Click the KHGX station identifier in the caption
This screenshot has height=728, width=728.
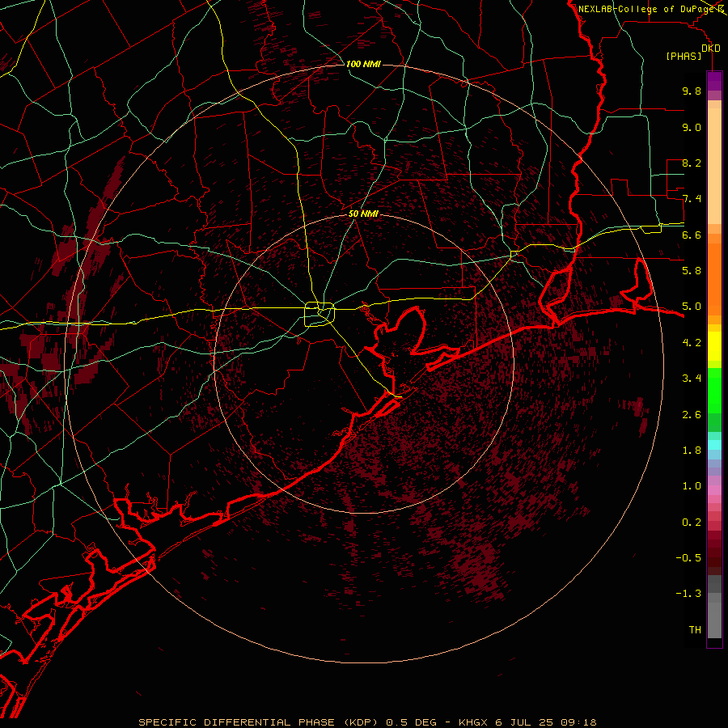(472, 722)
